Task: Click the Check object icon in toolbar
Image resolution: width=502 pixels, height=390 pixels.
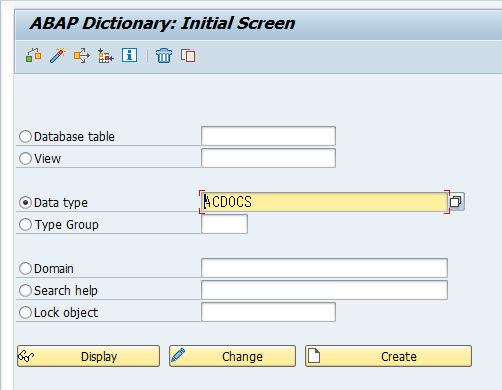Action: coord(33,55)
